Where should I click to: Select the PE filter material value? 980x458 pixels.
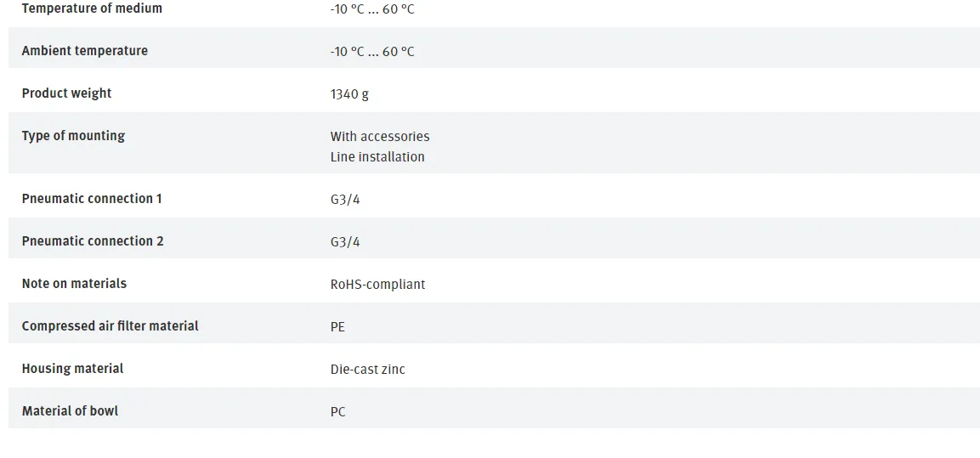pos(337,327)
